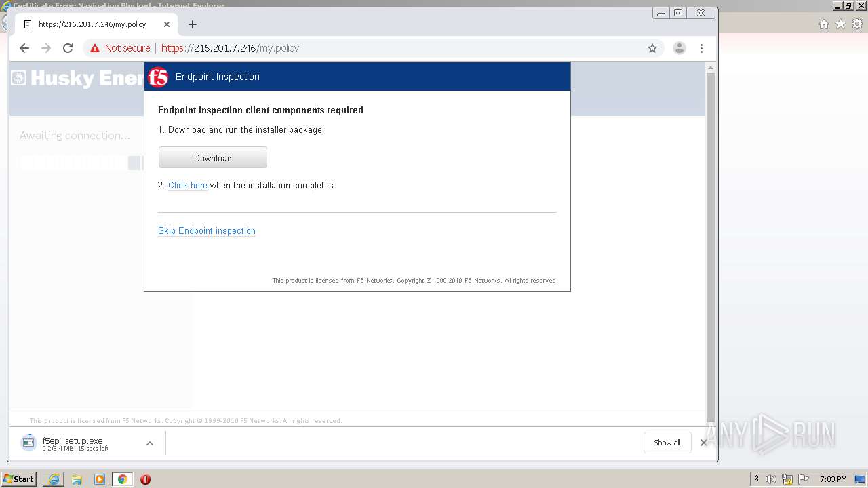The image size is (868, 488).
Task: Click Chrome's forward arrow
Action: [46, 48]
